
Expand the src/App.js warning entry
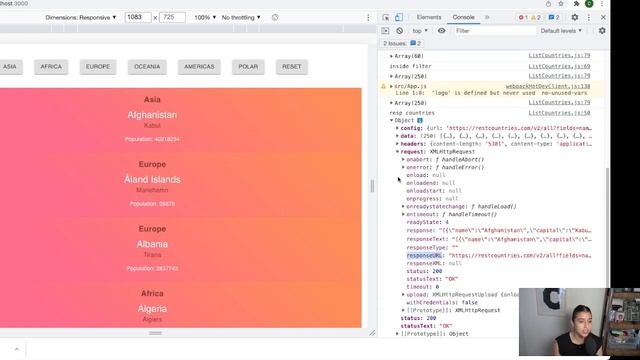coord(391,87)
